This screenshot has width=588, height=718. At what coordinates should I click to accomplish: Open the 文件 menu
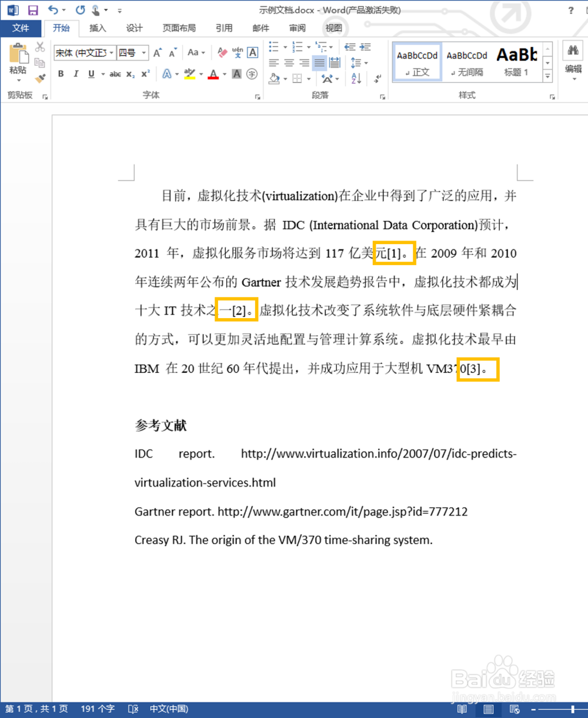pyautogui.click(x=21, y=28)
